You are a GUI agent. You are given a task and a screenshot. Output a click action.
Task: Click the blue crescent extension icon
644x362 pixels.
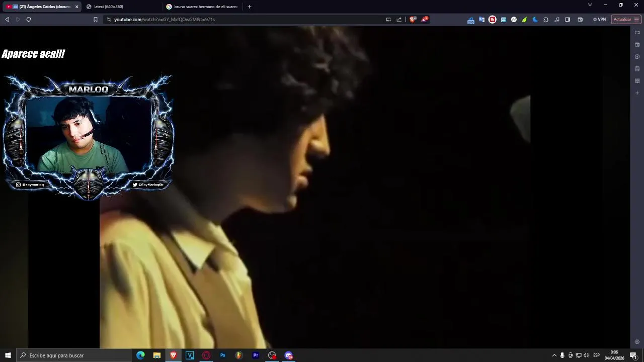click(535, 20)
